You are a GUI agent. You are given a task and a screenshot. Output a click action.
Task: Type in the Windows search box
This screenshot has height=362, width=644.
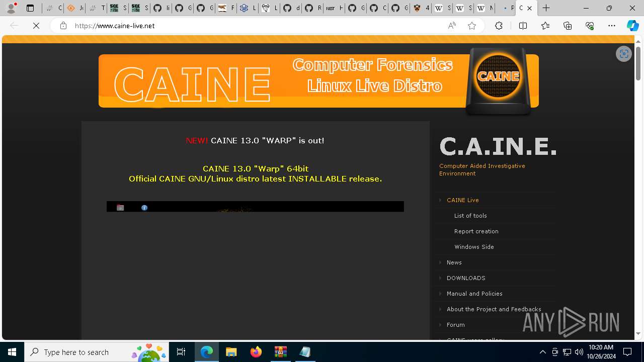pos(96,352)
